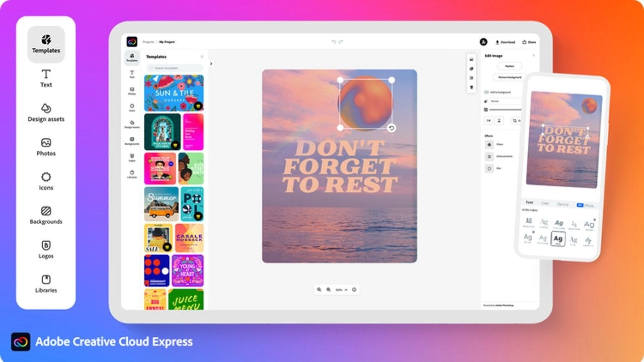Click the Download button
The width and height of the screenshot is (644, 362).
[506, 42]
